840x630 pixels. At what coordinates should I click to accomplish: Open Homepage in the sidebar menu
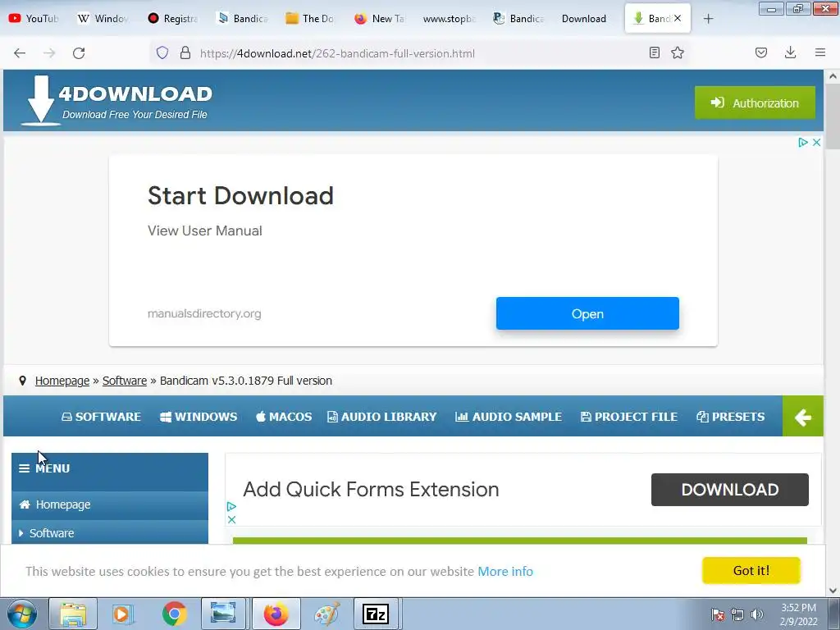tap(110, 504)
